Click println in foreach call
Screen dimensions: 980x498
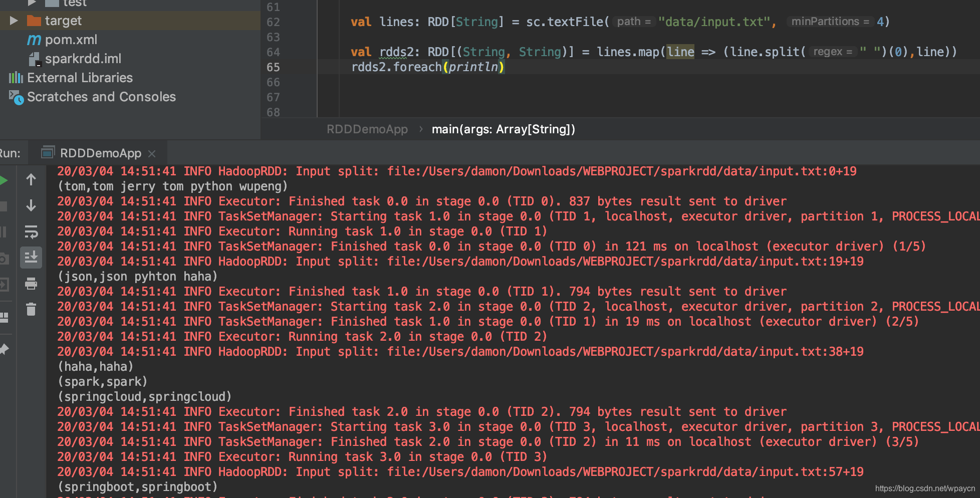(473, 67)
